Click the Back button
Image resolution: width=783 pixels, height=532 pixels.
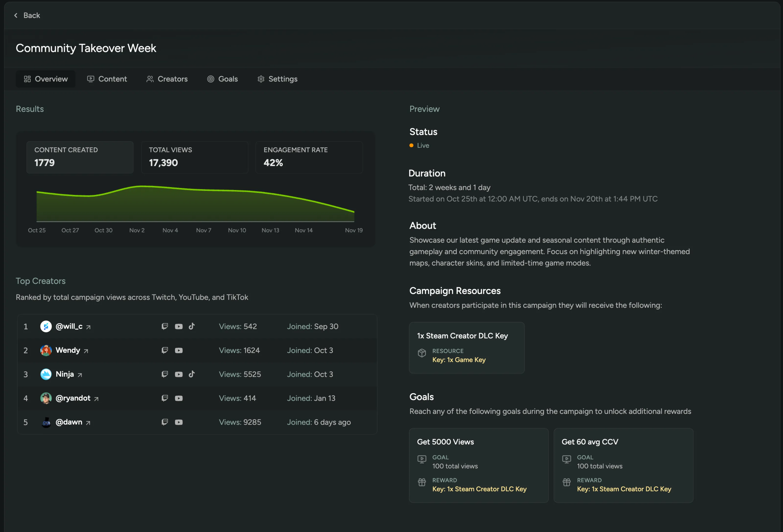click(x=27, y=15)
